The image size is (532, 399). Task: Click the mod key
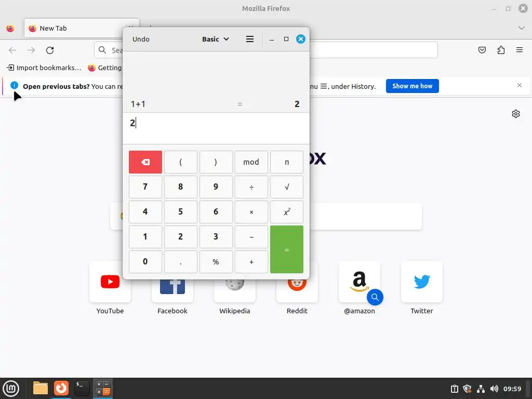click(x=251, y=162)
